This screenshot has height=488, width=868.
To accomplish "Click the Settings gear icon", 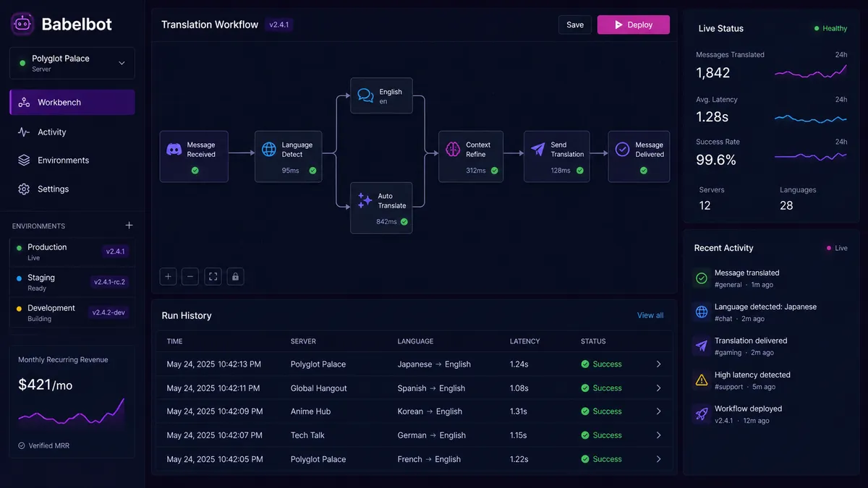I will 24,189.
